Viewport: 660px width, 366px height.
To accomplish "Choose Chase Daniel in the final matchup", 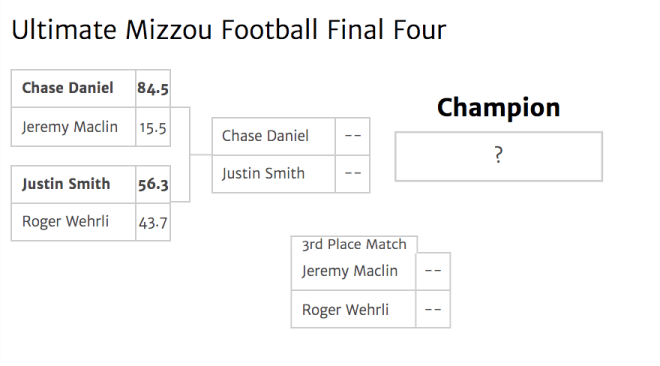I will click(274, 136).
